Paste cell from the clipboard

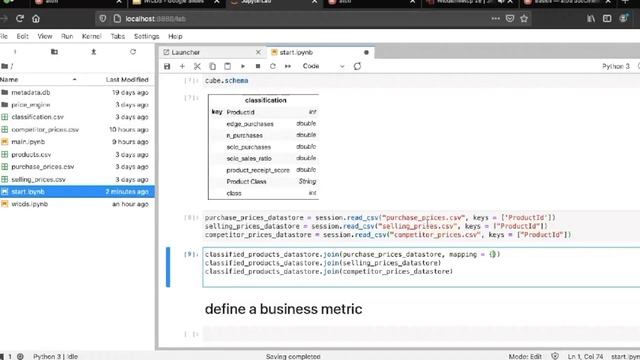(x=227, y=66)
